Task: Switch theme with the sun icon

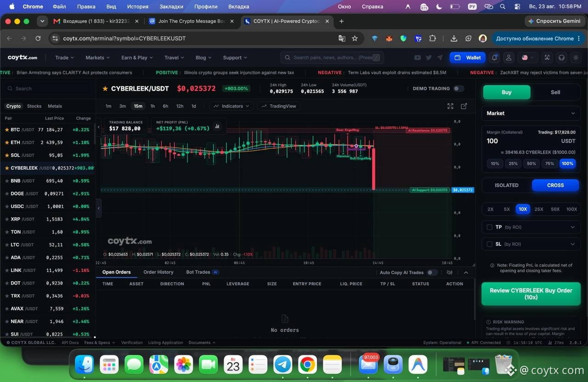Action: pyautogui.click(x=576, y=57)
